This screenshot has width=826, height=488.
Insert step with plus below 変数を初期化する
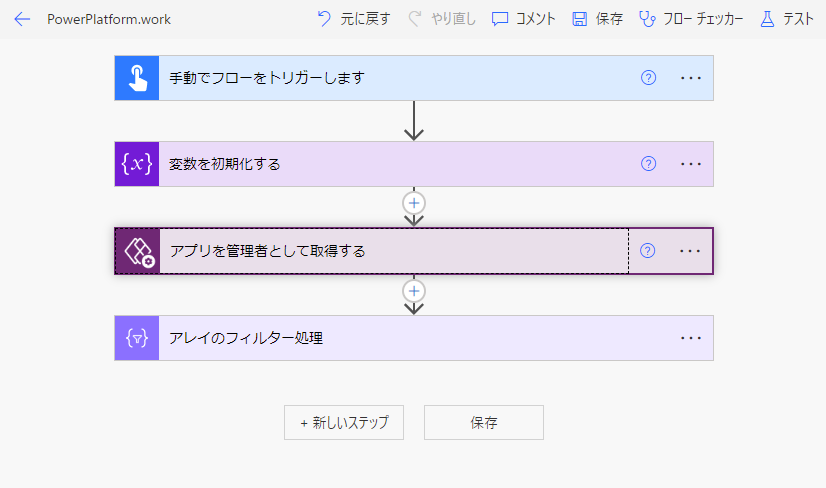coord(414,203)
